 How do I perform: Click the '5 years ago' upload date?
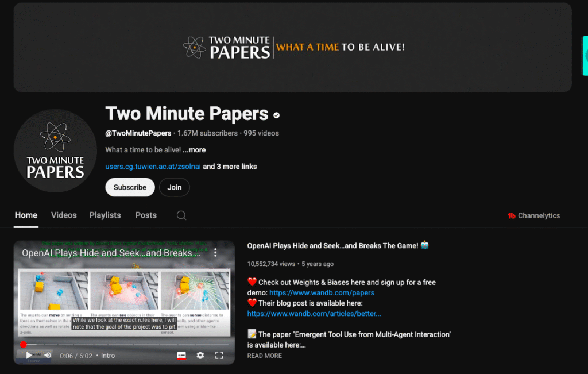tap(318, 264)
